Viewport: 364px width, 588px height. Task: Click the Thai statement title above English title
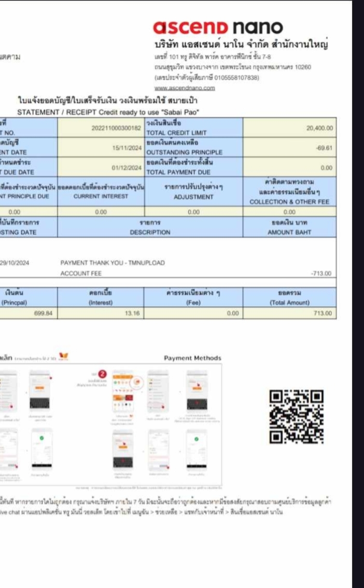pyautogui.click(x=108, y=101)
